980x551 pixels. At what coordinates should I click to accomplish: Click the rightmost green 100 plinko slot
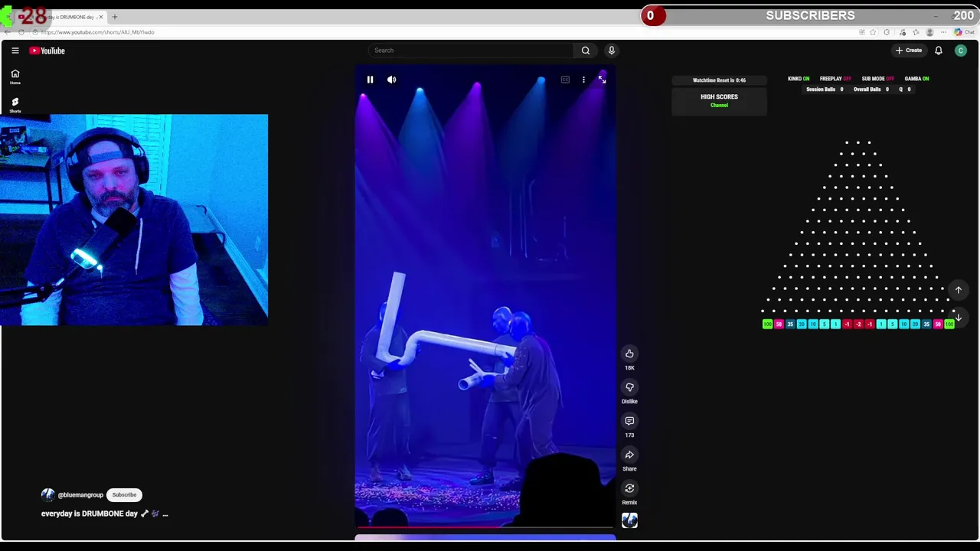pos(949,324)
